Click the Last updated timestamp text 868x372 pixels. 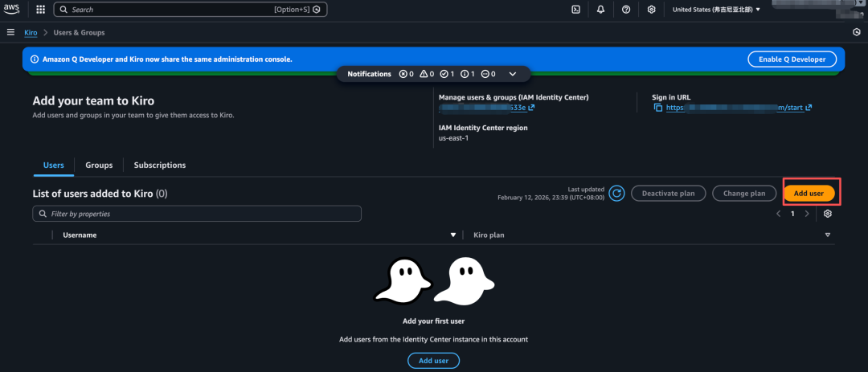pos(551,193)
